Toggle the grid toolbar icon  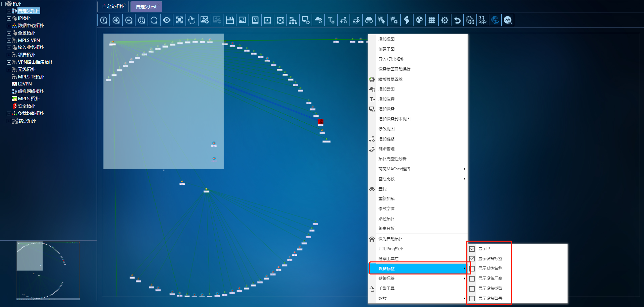tap(432, 20)
